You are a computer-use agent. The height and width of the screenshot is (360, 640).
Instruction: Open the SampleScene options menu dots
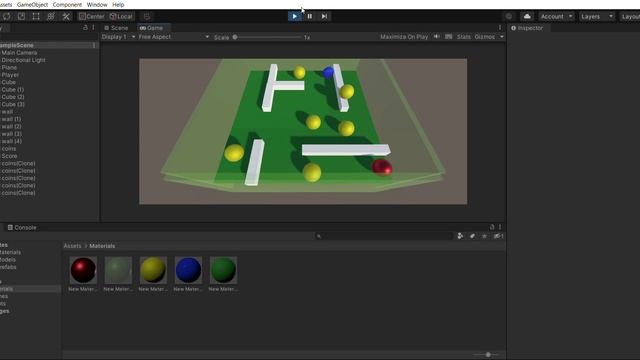[94, 45]
